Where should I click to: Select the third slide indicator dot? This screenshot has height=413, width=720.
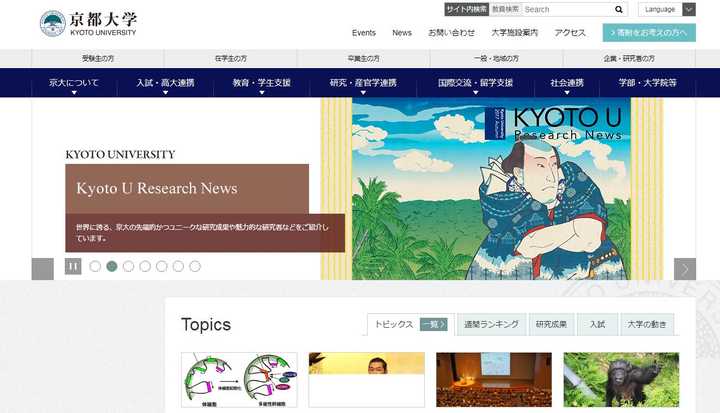click(x=129, y=266)
